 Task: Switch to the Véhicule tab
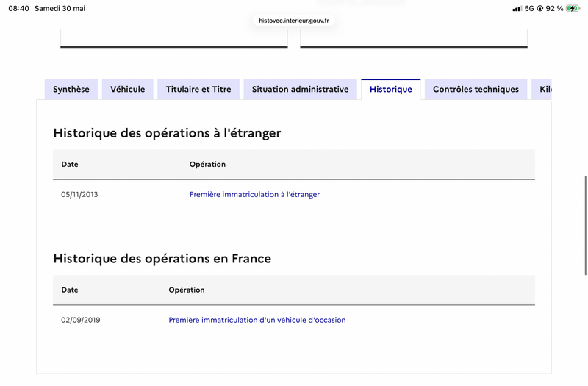[127, 89]
